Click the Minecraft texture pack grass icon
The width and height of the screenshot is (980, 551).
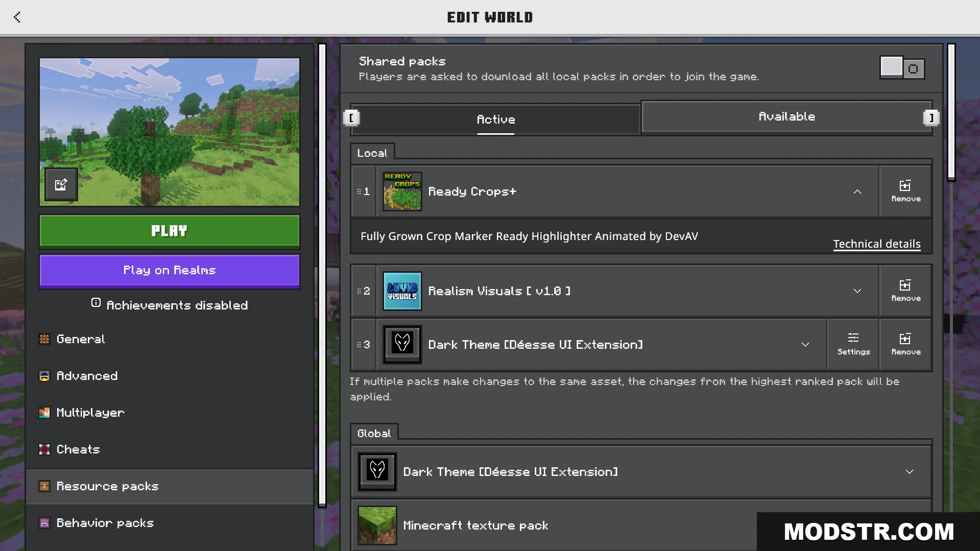[377, 525]
